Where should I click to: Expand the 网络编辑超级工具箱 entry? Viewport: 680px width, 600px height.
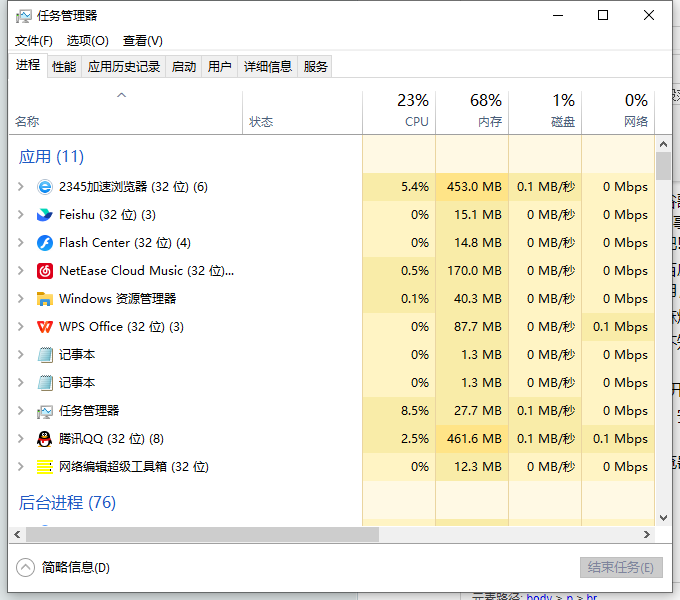pos(20,467)
